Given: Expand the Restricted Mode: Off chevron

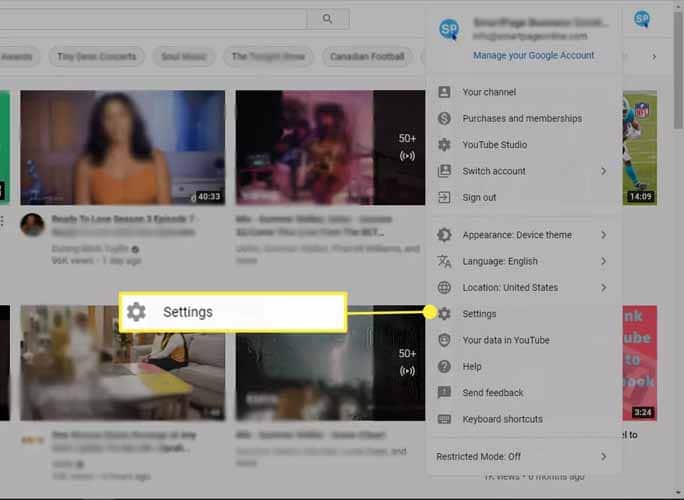Looking at the screenshot, I should pyautogui.click(x=604, y=456).
